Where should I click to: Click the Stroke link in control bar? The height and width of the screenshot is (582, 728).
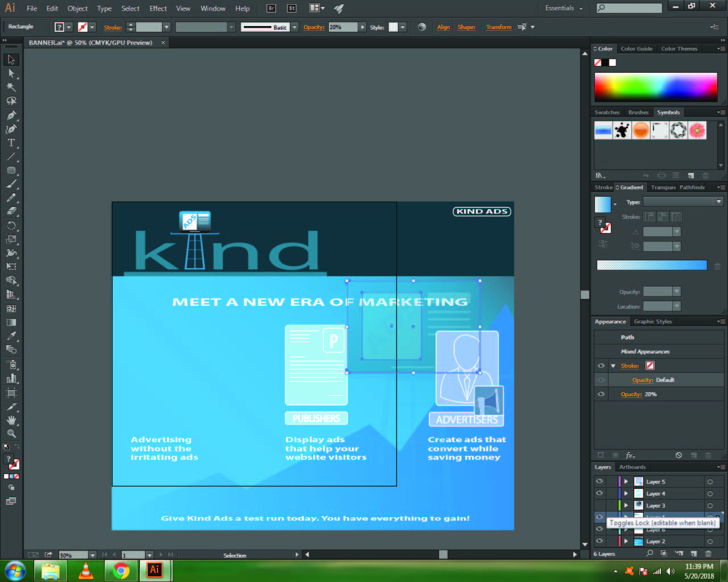[113, 27]
